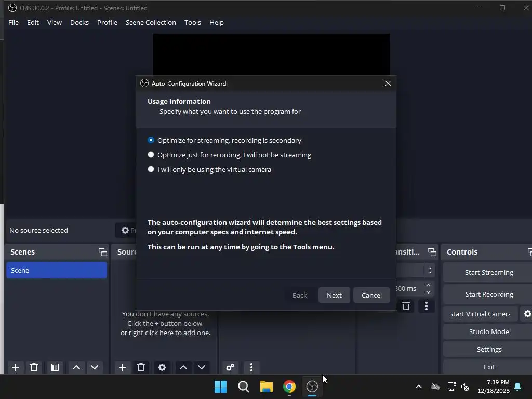Move the scene down with the Scenes down arrow
Screen dimensions: 532x399
coord(95,367)
